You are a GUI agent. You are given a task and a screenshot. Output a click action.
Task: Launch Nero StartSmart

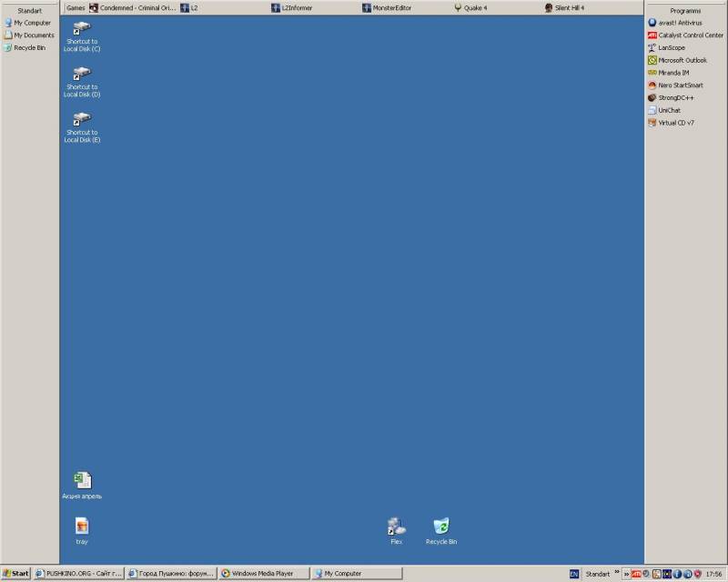point(680,85)
